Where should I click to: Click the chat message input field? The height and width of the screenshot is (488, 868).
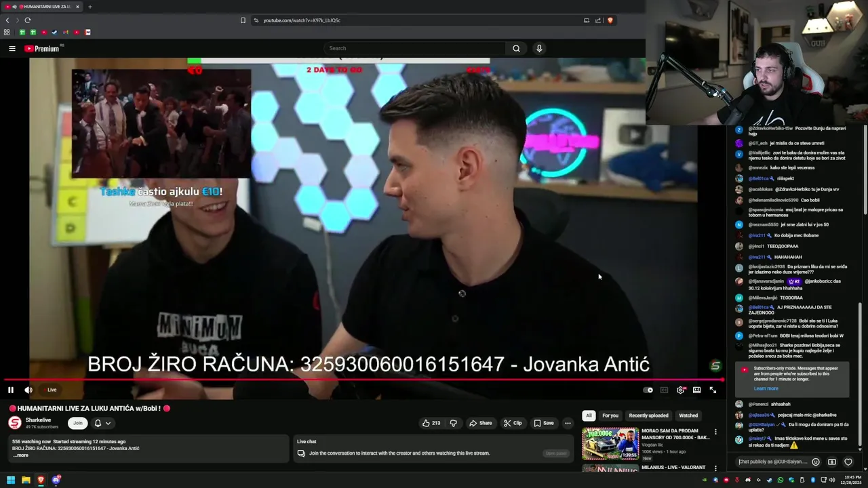(774, 462)
